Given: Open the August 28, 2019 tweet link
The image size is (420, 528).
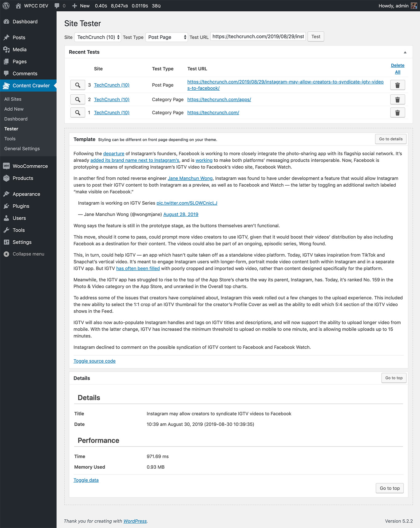Looking at the screenshot, I should [x=181, y=214].
